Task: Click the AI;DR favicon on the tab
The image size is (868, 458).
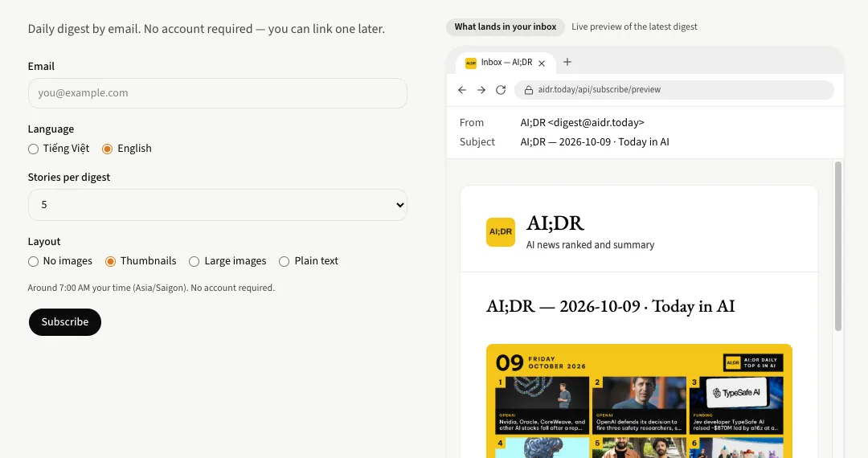Action: [x=470, y=63]
